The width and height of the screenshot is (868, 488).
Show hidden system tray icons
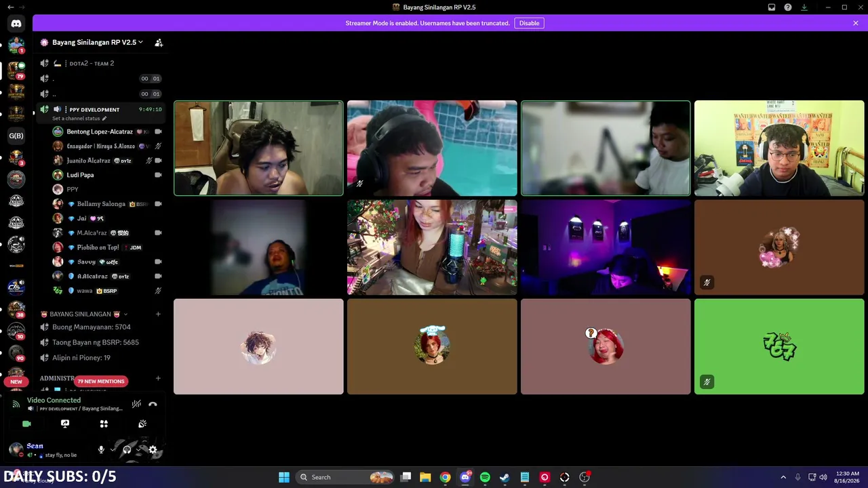point(783,477)
